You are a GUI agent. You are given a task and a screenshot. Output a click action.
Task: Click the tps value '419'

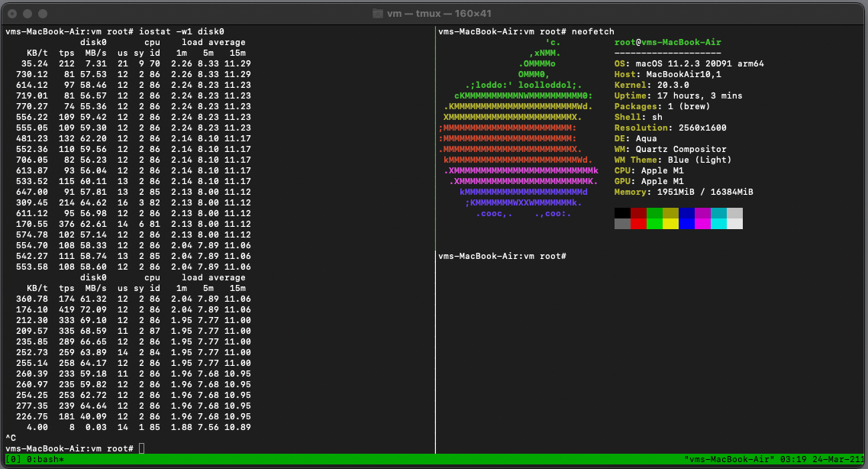(x=66, y=309)
